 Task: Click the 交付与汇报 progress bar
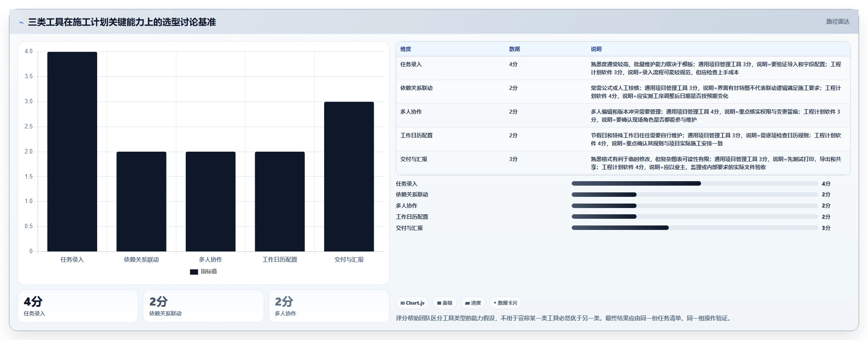[x=695, y=228]
